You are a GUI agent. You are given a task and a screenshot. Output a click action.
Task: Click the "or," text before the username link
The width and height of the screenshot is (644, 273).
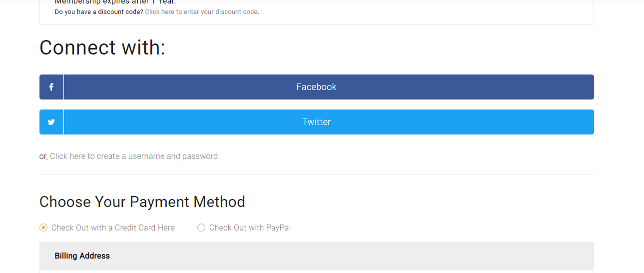pos(43,156)
